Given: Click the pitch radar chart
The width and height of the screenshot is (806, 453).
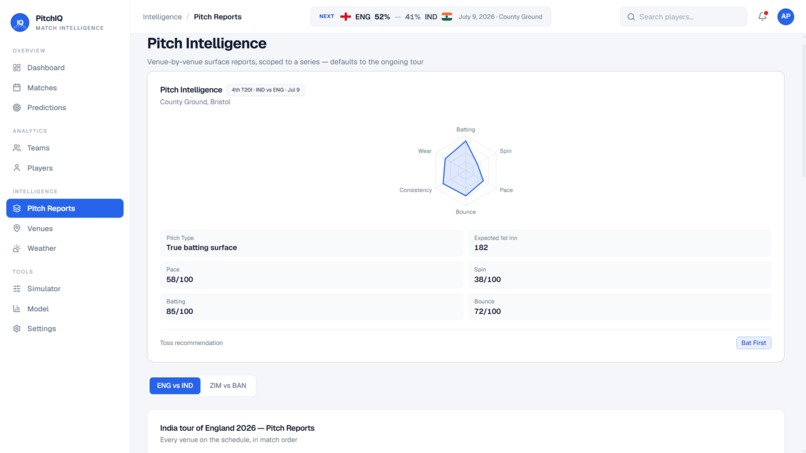Looking at the screenshot, I should (465, 169).
